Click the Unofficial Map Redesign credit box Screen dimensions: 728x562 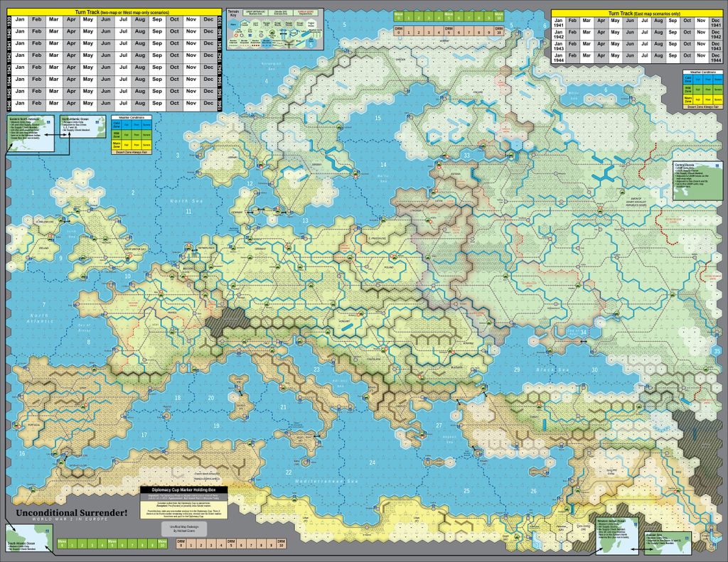[x=184, y=529]
